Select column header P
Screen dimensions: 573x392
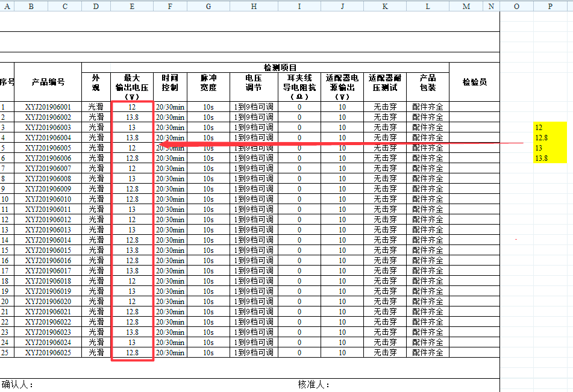pyautogui.click(x=550, y=6)
